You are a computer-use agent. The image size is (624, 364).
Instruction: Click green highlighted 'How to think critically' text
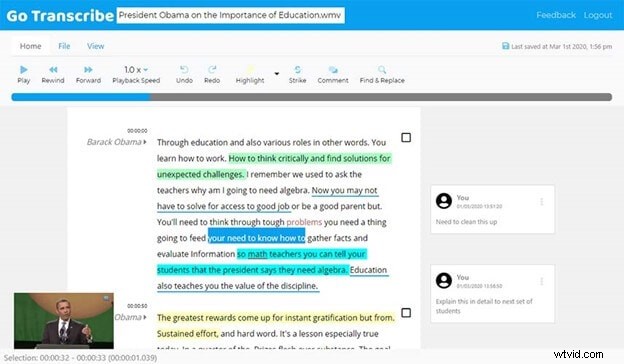269,158
